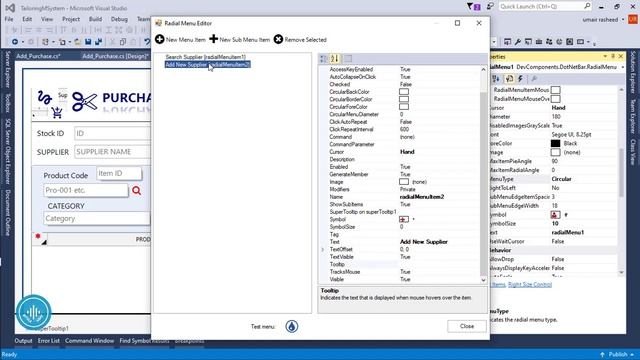This screenshot has height=360, width=640.
Task: Open the Edit menu
Action: coord(27,19)
